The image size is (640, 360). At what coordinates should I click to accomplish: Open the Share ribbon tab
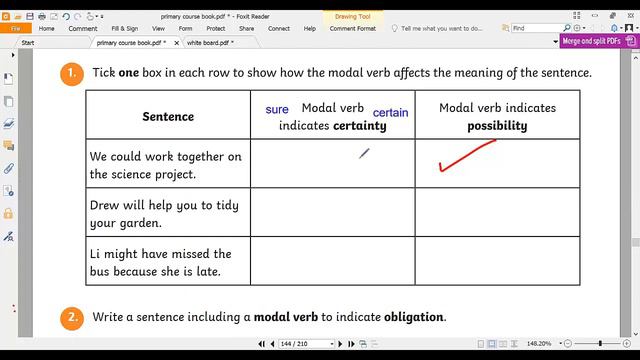tap(247, 29)
